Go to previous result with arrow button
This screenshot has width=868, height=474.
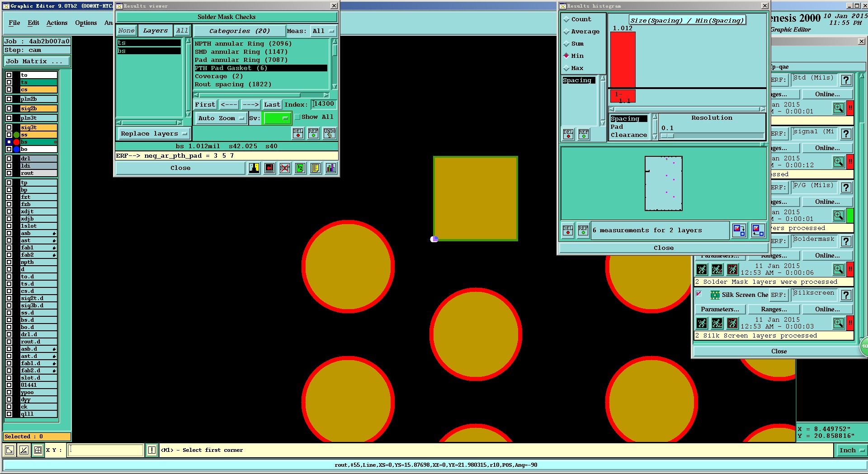(x=229, y=105)
